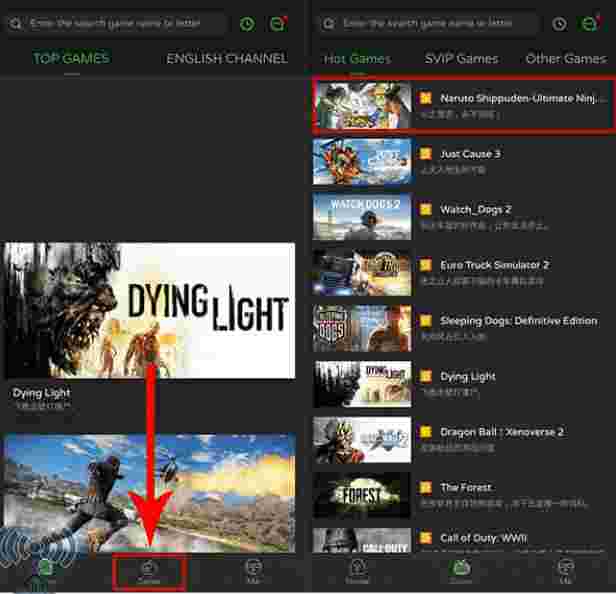This screenshot has width=616, height=594.
Task: Select the 'Watch_Dogs 2' title
Action: tap(475, 210)
